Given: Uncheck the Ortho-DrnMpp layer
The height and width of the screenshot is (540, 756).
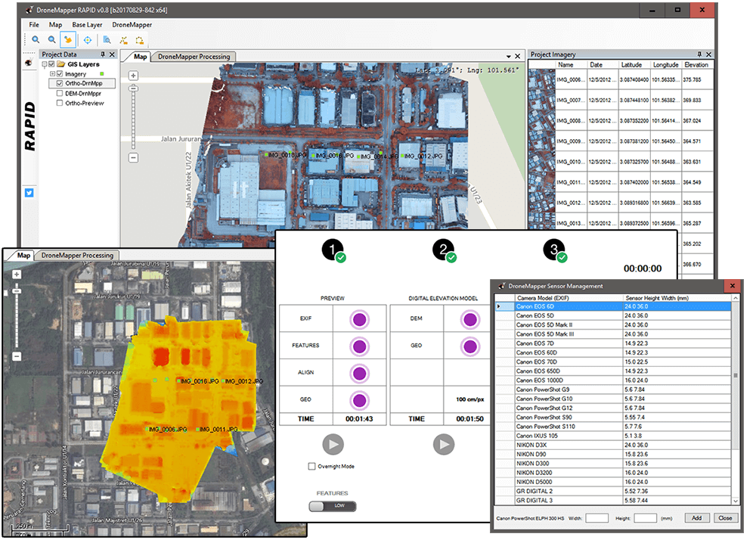Looking at the screenshot, I should pos(59,83).
